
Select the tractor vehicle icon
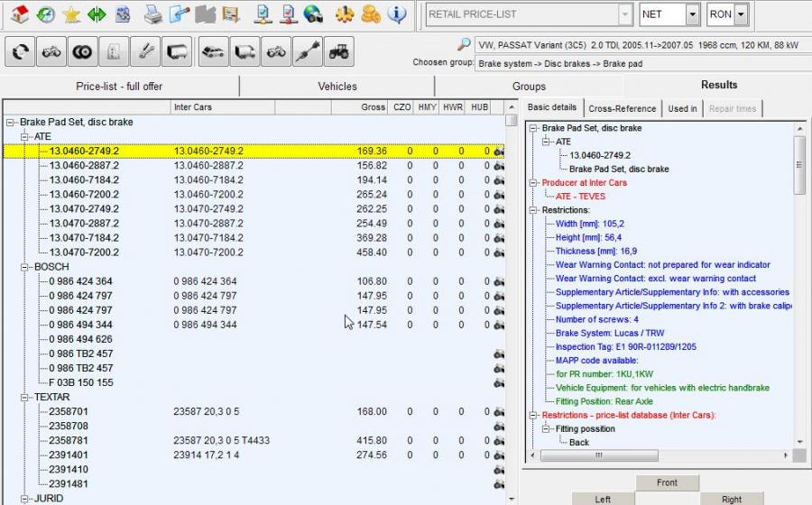339,52
